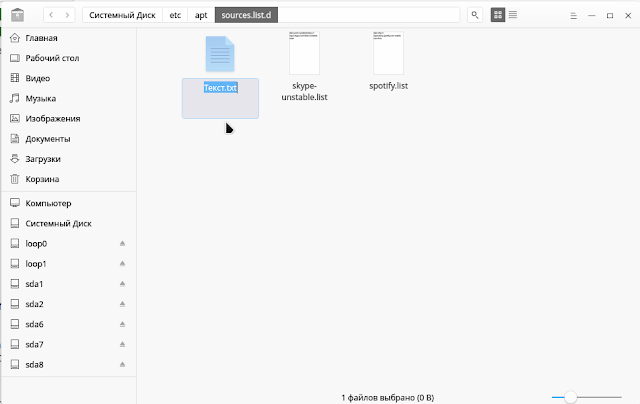
Task: Open Загрузки in the sidebar
Action: 69,159
